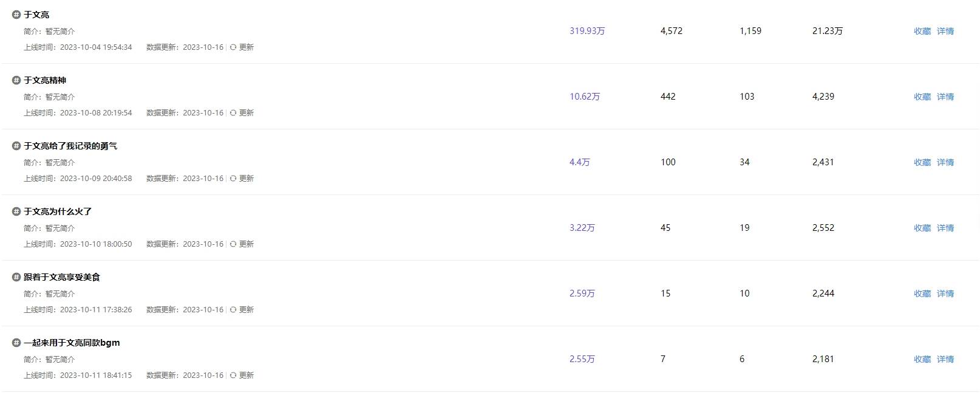Open topic 跟着于文亮享受美食
Image resolution: width=980 pixels, height=401 pixels.
(62, 277)
